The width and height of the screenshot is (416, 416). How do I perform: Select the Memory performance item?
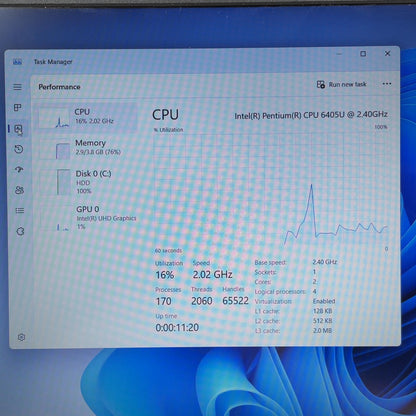pyautogui.click(x=87, y=148)
